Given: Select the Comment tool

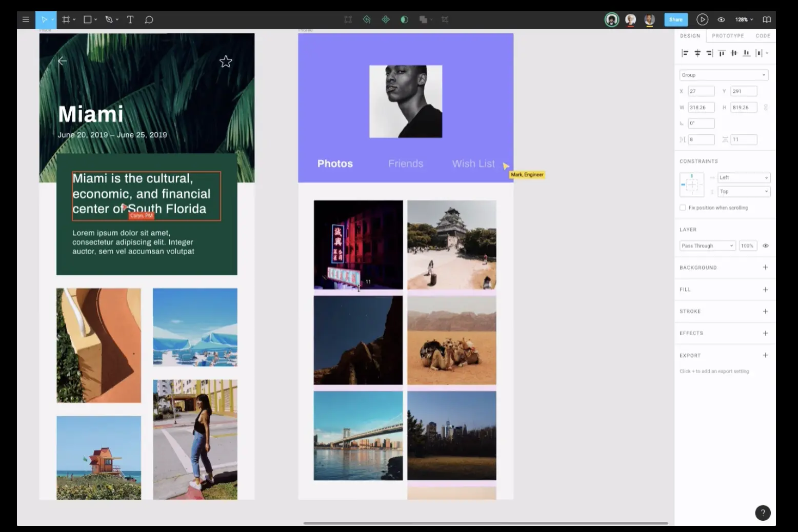Looking at the screenshot, I should pos(149,20).
